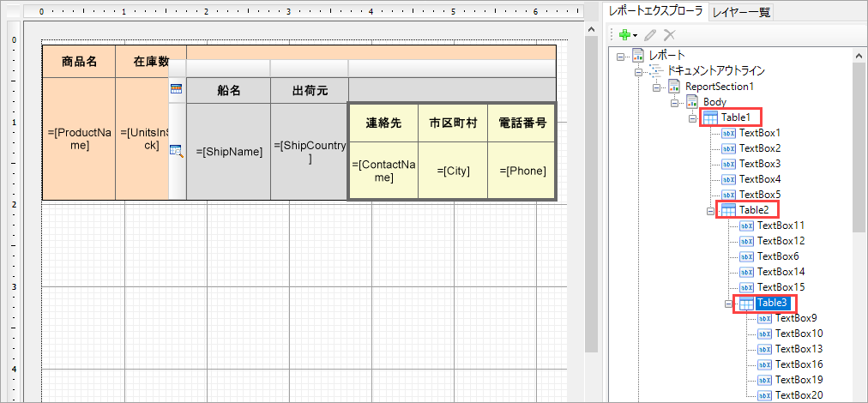Click the TextBox2 textbox icon
Image resolution: width=868 pixels, height=403 pixels.
click(x=729, y=148)
